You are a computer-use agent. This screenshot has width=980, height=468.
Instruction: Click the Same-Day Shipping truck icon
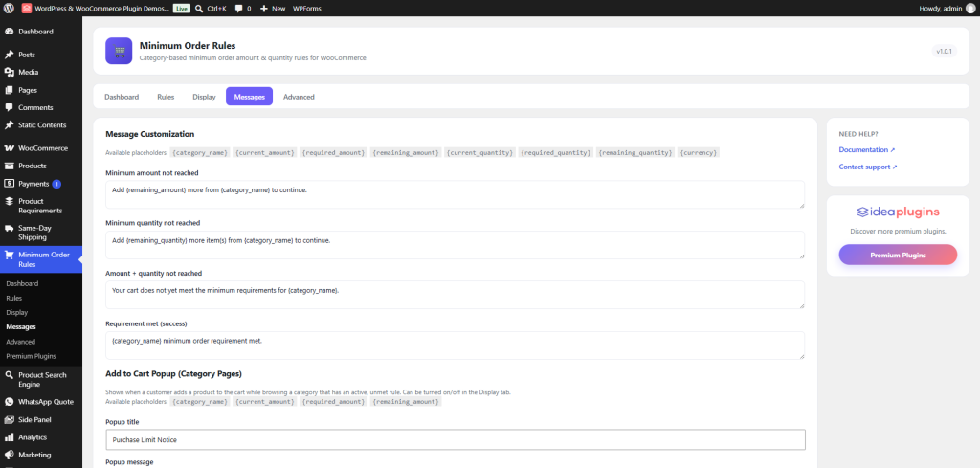(x=9, y=228)
